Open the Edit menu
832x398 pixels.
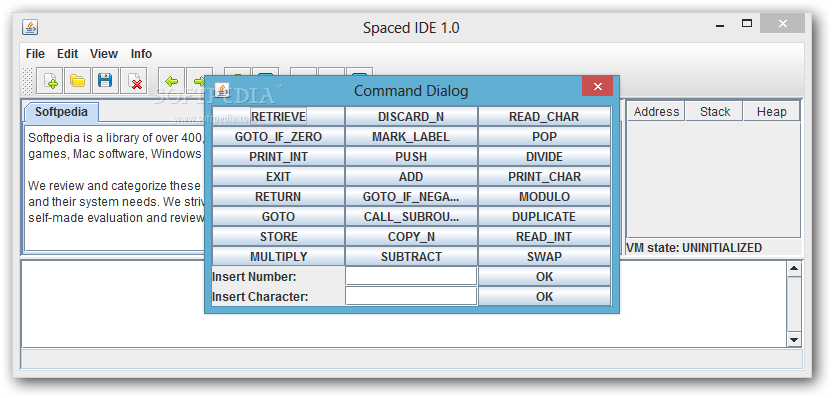[x=68, y=54]
